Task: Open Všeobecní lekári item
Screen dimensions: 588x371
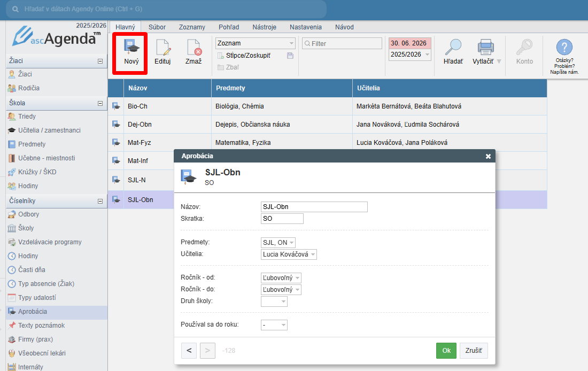Action: tap(42, 353)
